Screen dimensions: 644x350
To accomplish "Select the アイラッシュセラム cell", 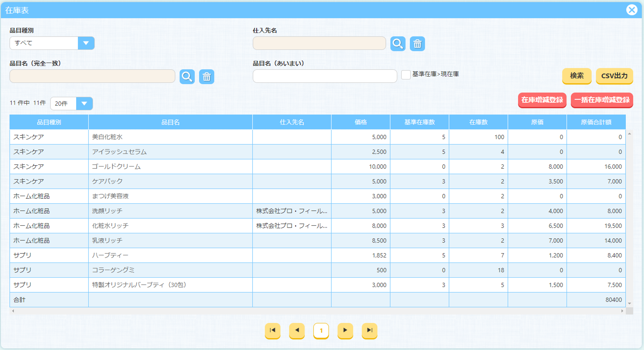I will 170,152.
